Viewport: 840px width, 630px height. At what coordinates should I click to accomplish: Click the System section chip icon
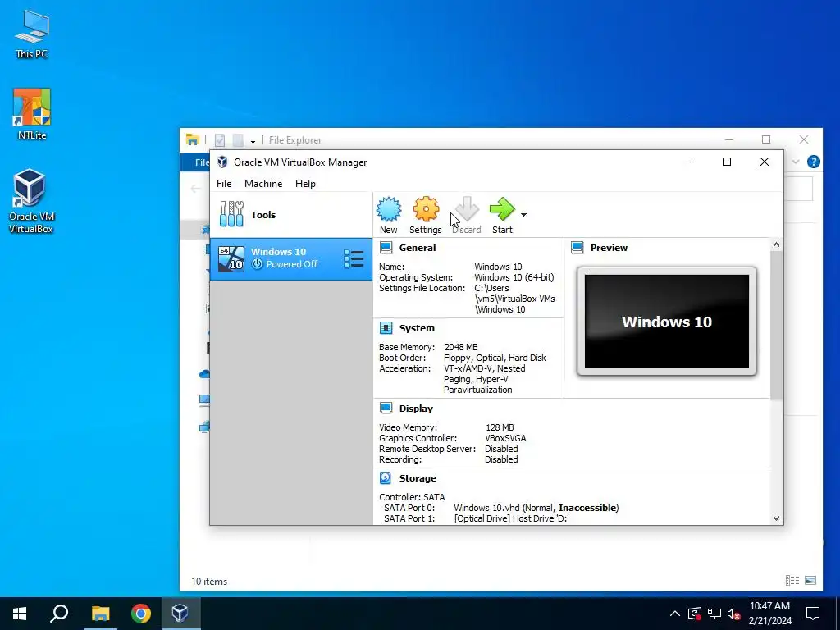coord(386,327)
